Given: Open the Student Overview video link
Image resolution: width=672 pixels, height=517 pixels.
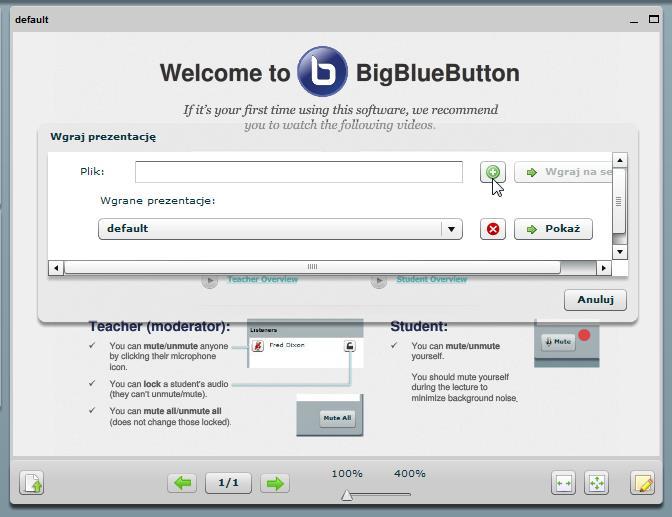Looking at the screenshot, I should 432,280.
